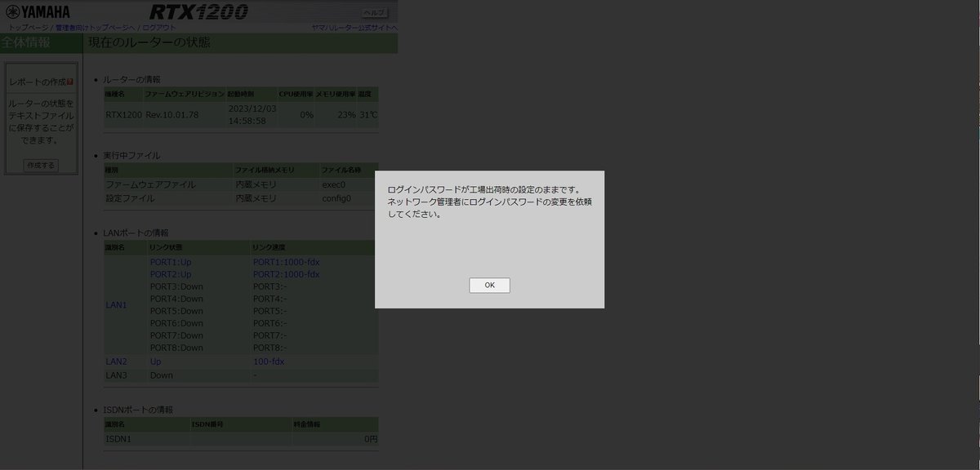Click temperature value 31℃
This screenshot has height=470, width=980.
(368, 115)
